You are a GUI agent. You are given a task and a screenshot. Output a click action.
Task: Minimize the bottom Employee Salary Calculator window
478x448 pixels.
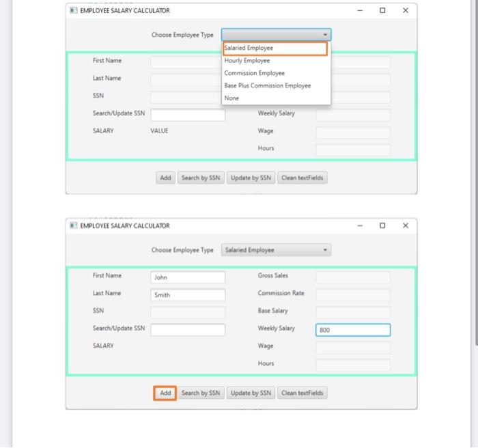coord(360,225)
